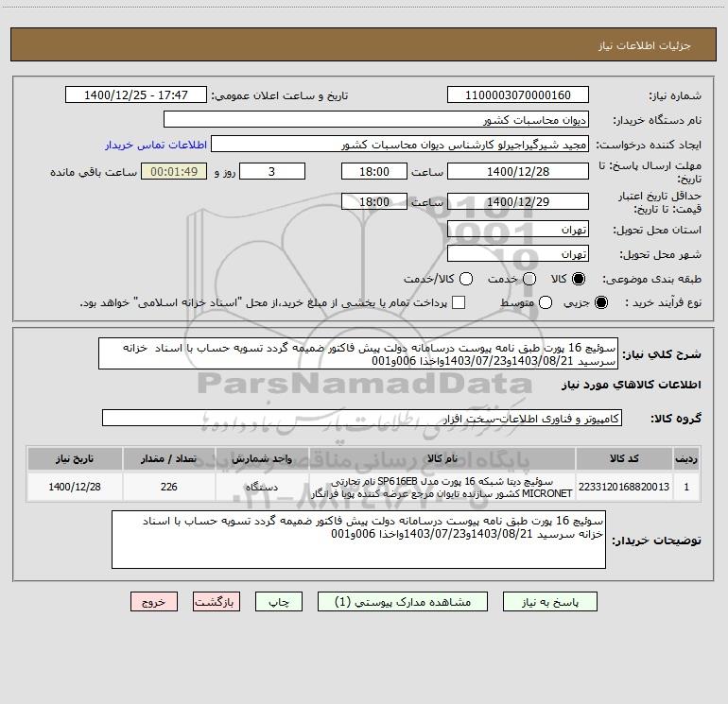Click the گروه کالا field
Viewport: 728px width, 704px height.
[x=362, y=418]
